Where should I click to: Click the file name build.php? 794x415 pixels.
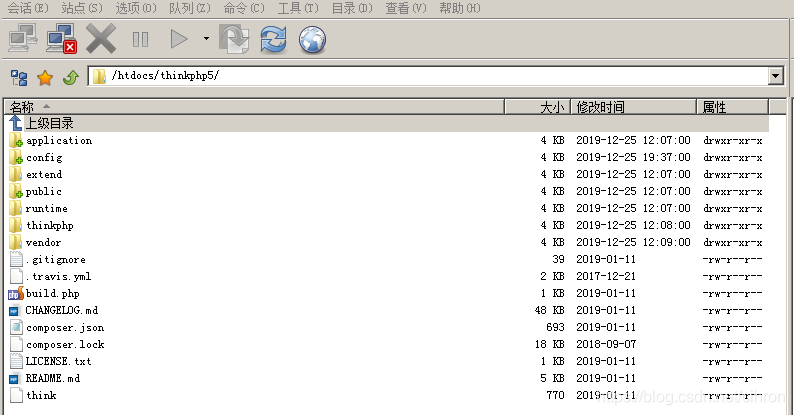[53, 294]
